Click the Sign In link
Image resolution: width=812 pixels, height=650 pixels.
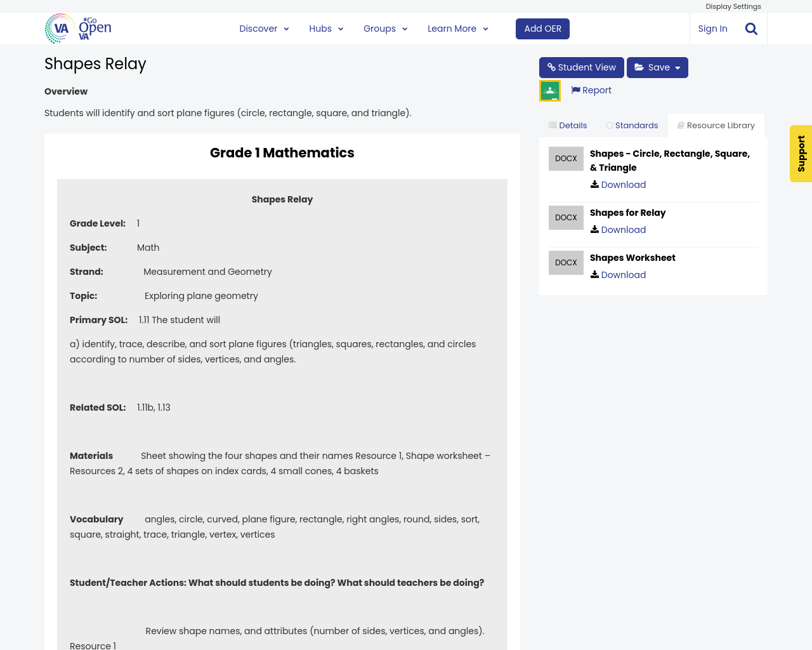pos(712,29)
